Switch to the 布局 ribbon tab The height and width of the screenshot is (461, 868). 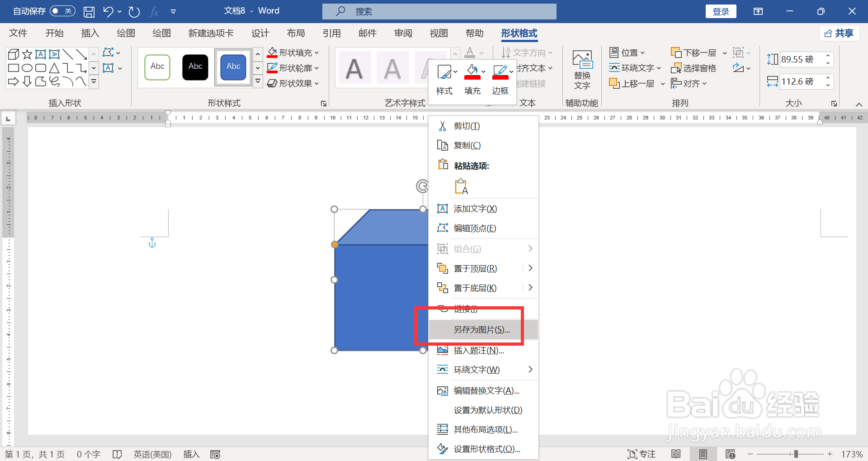tap(296, 33)
